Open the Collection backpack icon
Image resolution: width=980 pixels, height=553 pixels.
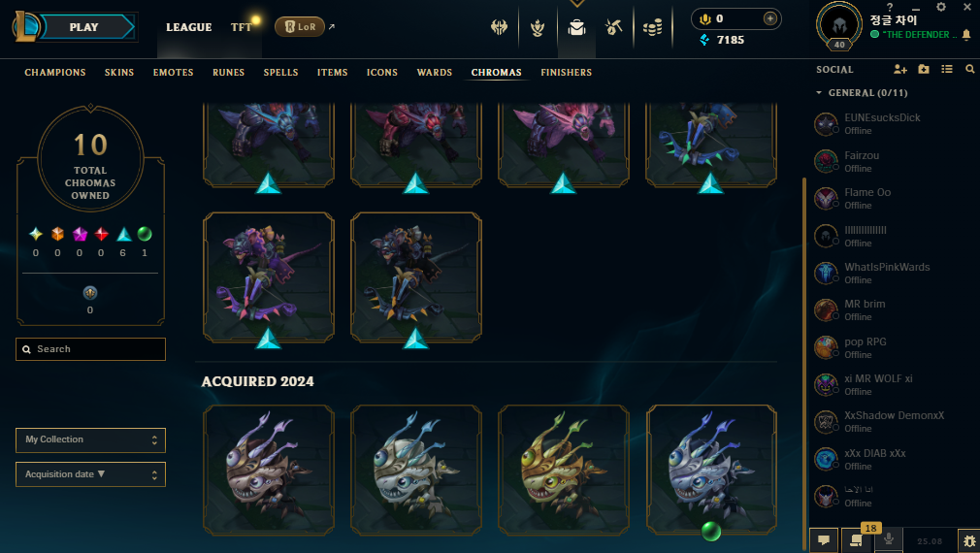576,27
